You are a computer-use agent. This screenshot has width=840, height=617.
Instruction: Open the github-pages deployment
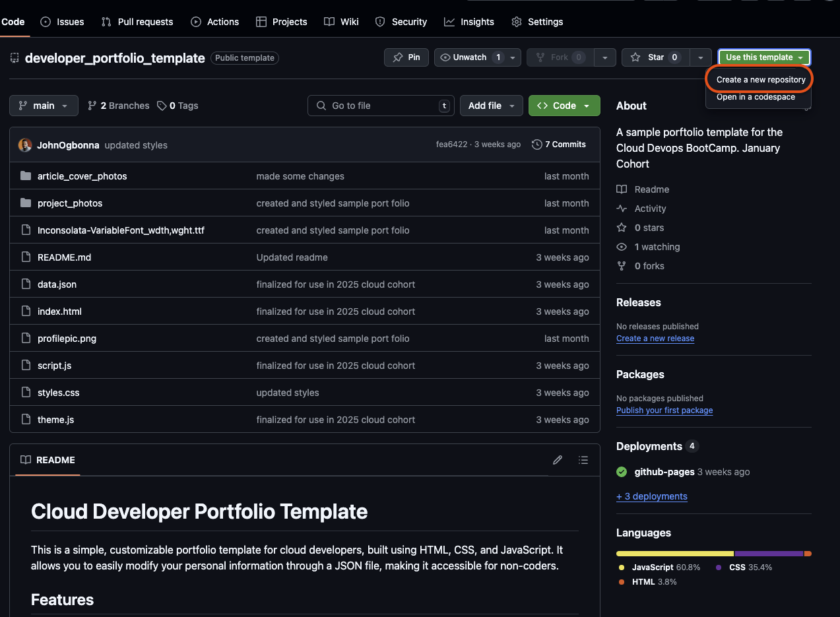click(664, 472)
